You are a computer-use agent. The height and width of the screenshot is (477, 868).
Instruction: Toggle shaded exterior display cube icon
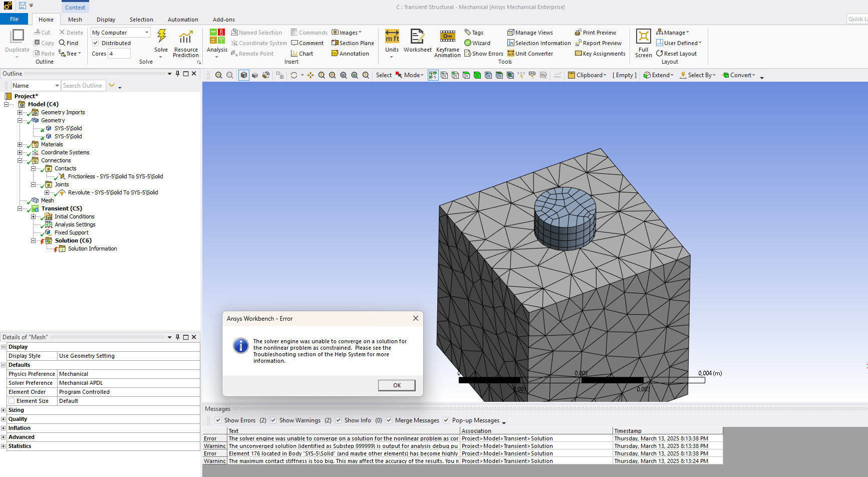[244, 75]
